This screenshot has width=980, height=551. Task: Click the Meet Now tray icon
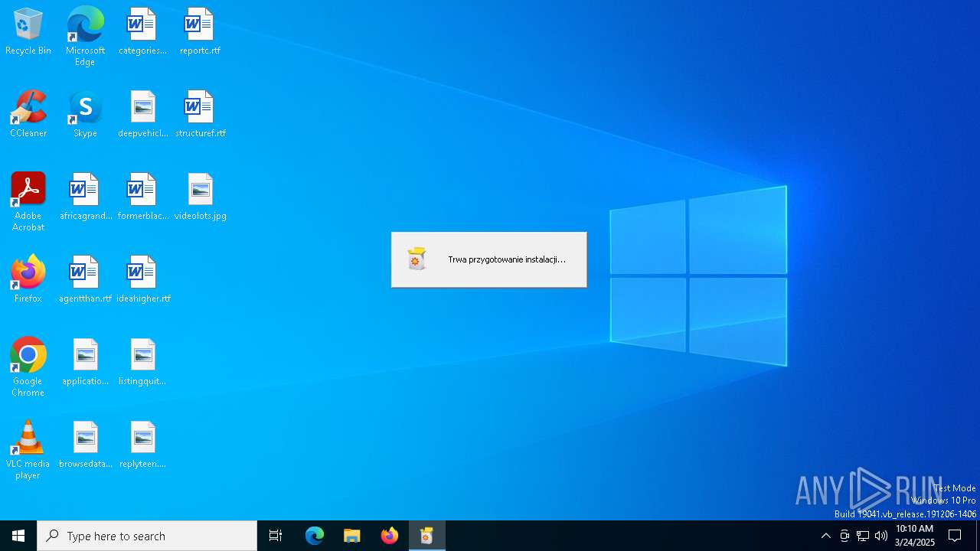844,536
